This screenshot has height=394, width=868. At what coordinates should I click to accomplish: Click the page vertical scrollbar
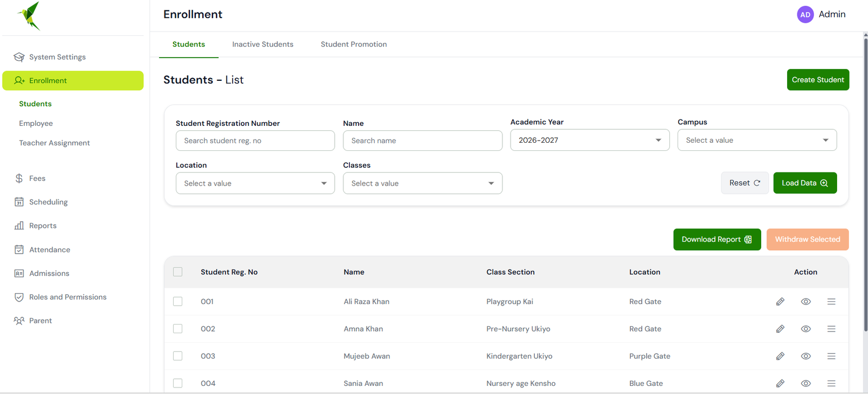[865, 183]
